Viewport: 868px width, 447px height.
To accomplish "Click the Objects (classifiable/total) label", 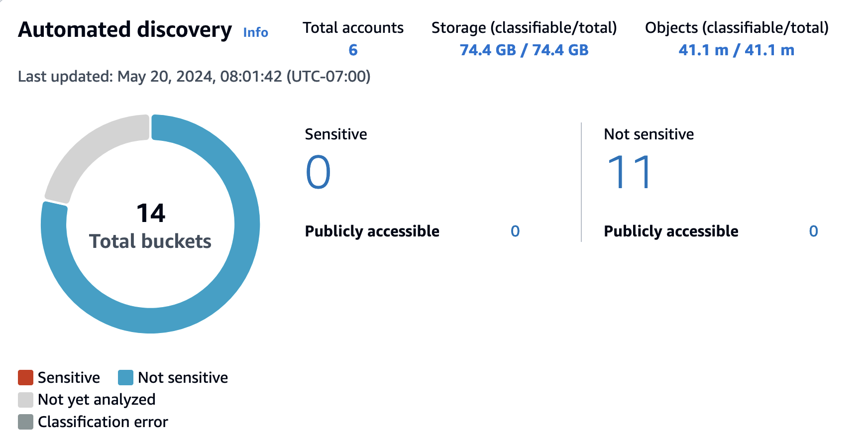I will (737, 28).
